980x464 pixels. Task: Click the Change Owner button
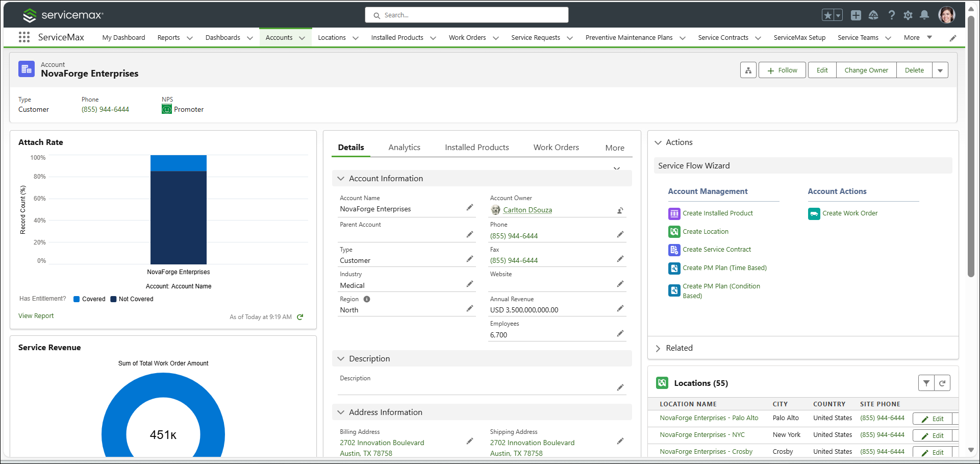(866, 70)
